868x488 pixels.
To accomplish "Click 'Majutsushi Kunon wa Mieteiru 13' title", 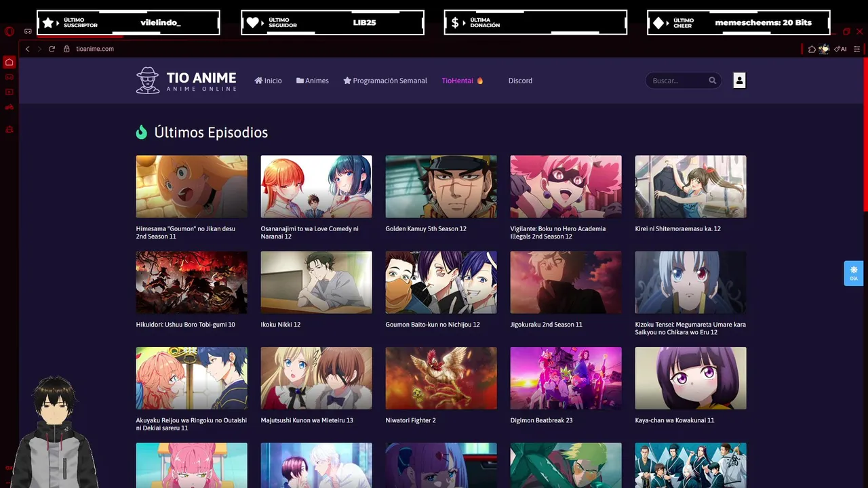I will 307,420.
